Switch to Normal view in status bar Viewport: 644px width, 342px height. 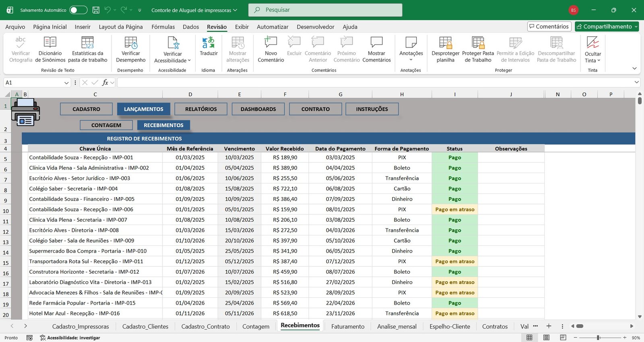tap(530, 338)
